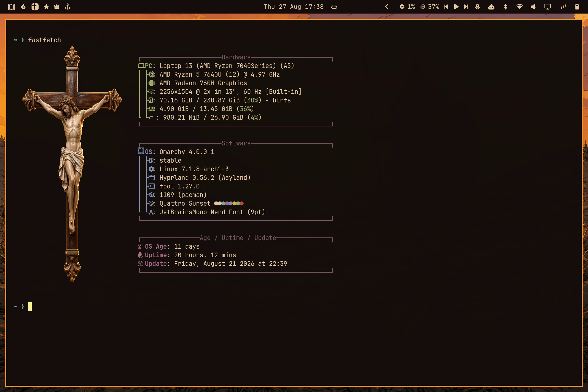Viewport: 588px width, 392px height.
Task: Click the monitor display icon in tray
Action: coord(548,7)
